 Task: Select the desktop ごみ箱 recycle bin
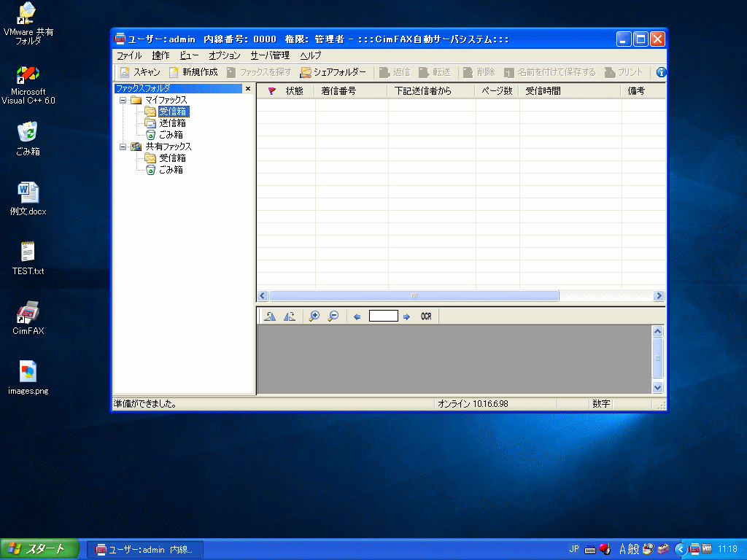[28, 139]
